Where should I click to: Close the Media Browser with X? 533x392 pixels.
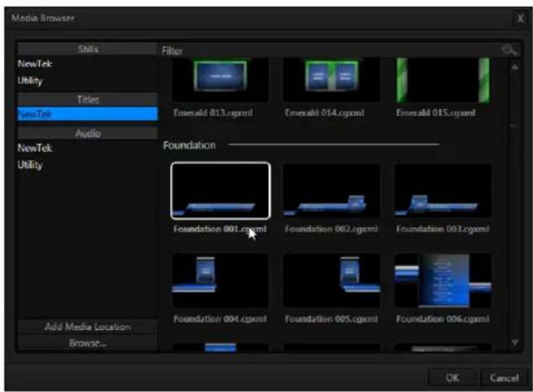click(x=520, y=18)
